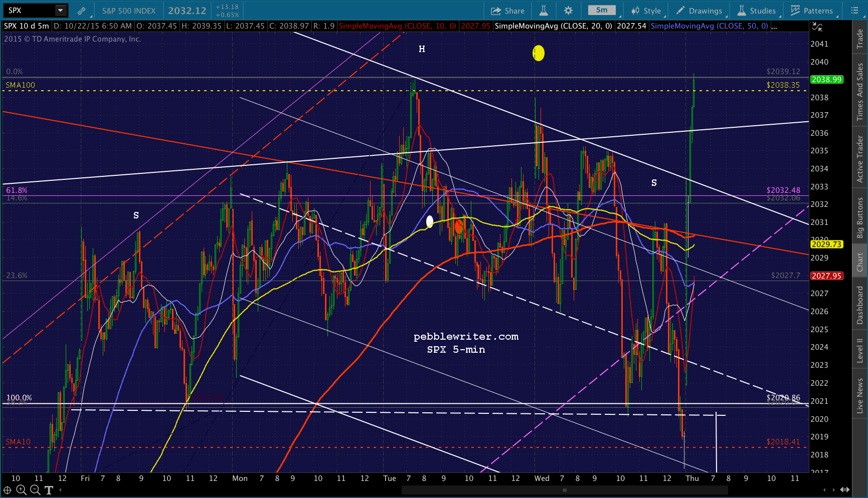Click the SimpleMovingAvg (CLOSE, 10, 0) study label

tap(398, 26)
